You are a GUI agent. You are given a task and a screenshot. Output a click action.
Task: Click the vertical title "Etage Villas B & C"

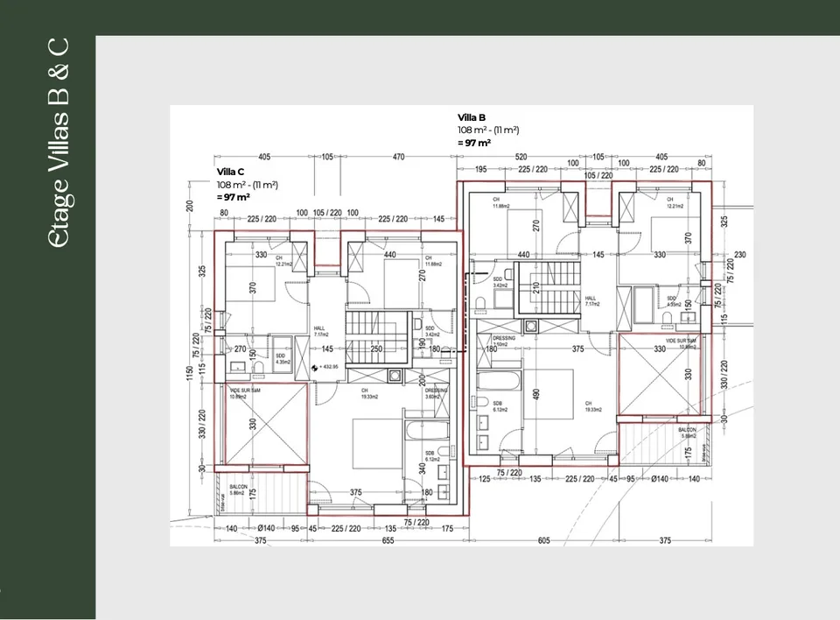(x=59, y=143)
